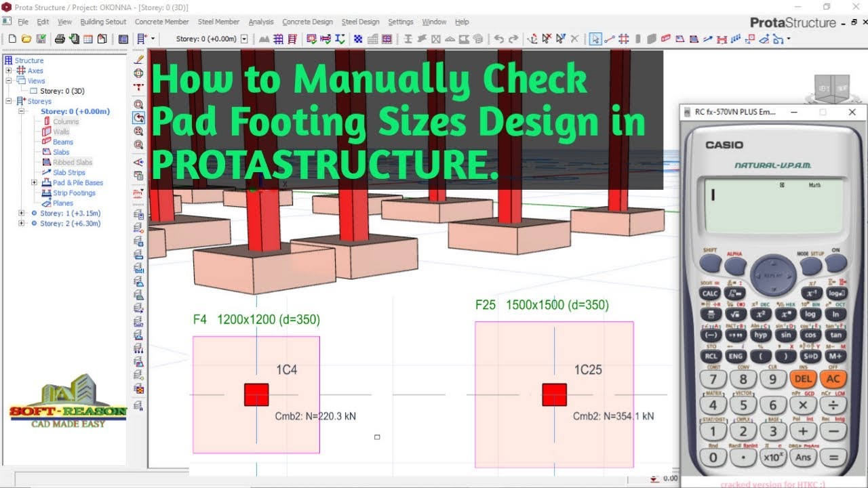This screenshot has height=488, width=868.
Task: Pick the slab strip tool
Action: 707,39
